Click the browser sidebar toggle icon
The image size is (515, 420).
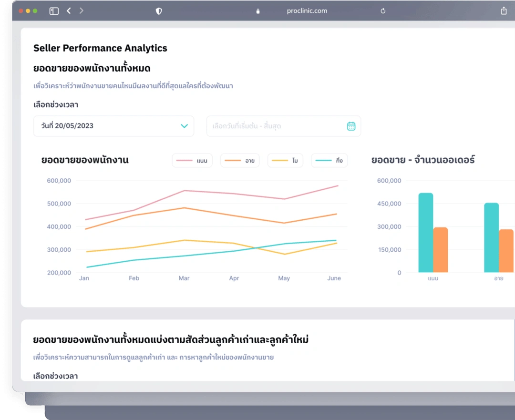tap(54, 10)
